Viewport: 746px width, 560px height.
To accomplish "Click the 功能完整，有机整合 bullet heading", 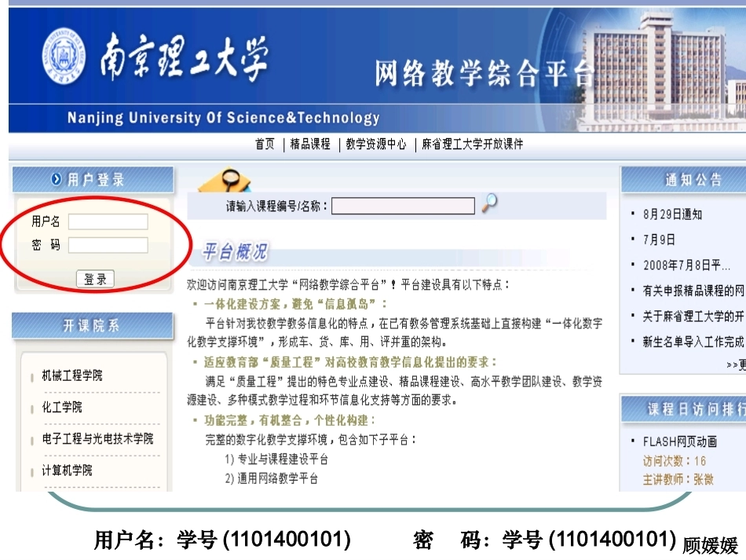I will tap(290, 420).
